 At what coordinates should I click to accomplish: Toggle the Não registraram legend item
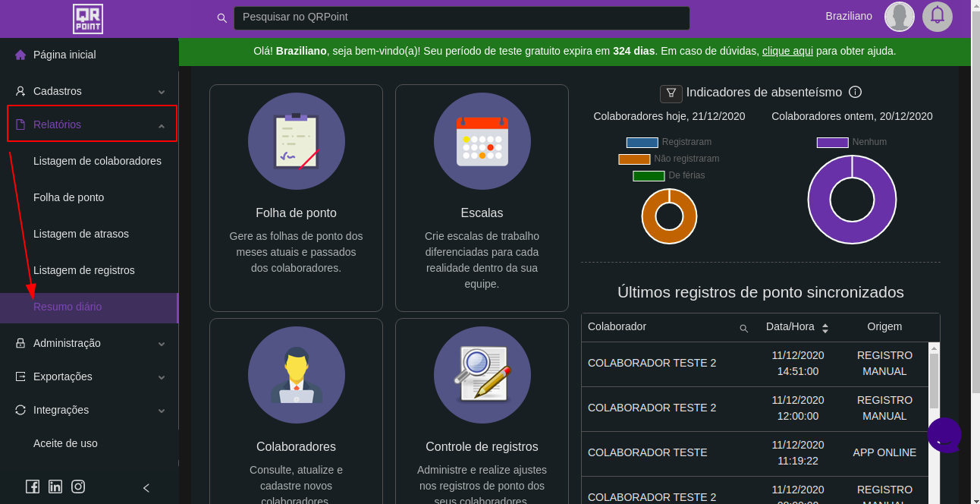click(668, 159)
